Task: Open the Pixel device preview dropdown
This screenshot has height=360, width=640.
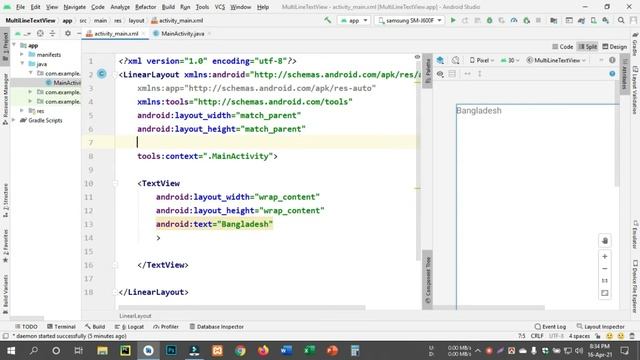Action: pos(482,60)
